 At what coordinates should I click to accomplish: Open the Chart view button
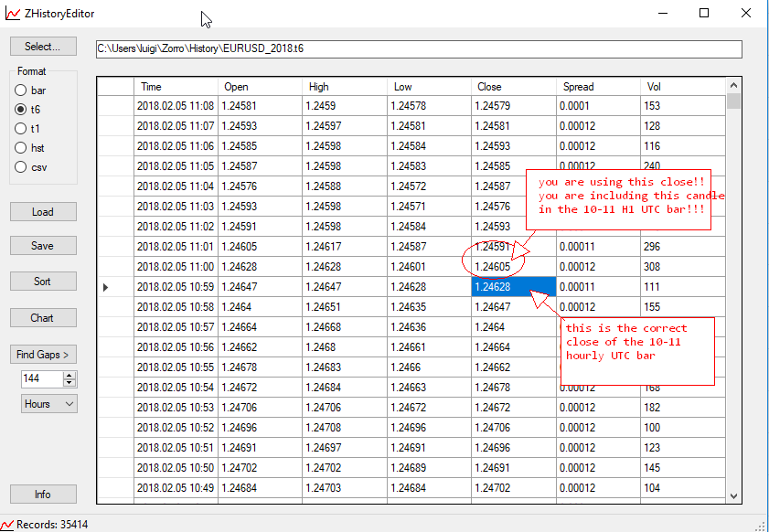(43, 318)
